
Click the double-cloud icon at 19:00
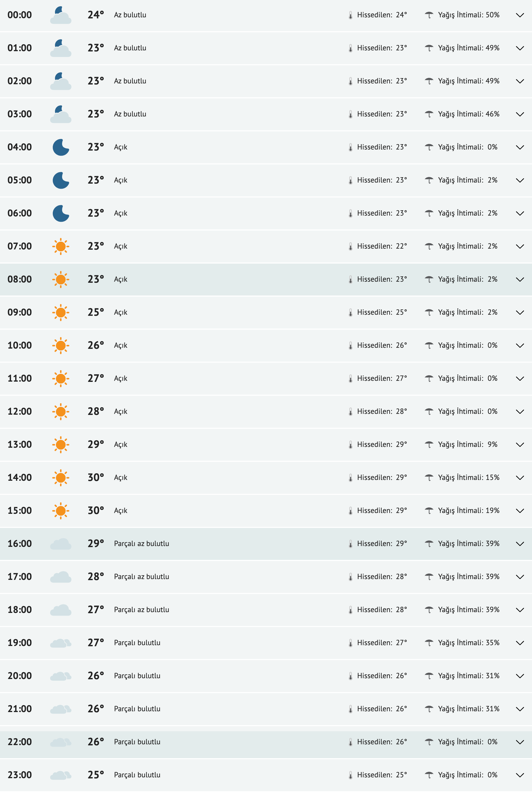61,643
